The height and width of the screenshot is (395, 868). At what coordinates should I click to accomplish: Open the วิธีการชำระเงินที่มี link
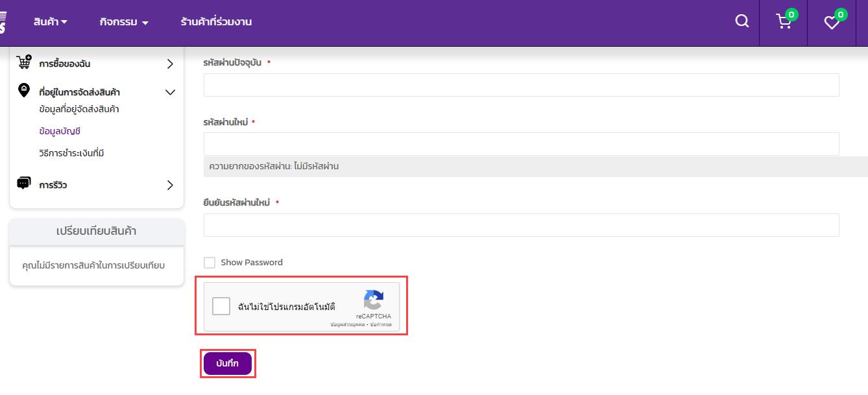coord(71,153)
